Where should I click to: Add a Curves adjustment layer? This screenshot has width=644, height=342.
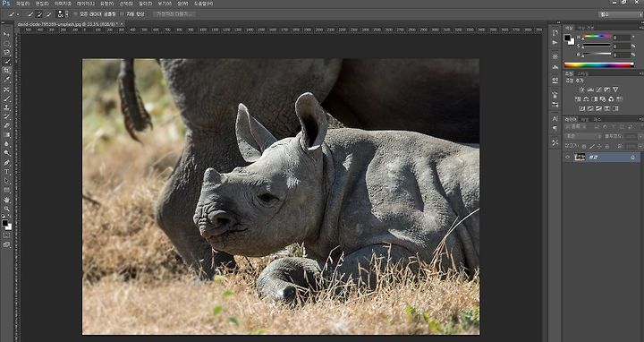click(598, 90)
